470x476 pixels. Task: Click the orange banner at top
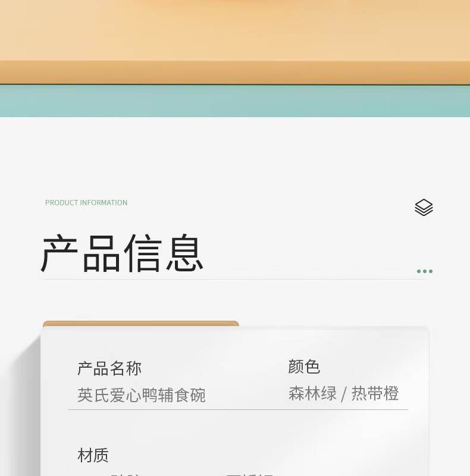235,42
